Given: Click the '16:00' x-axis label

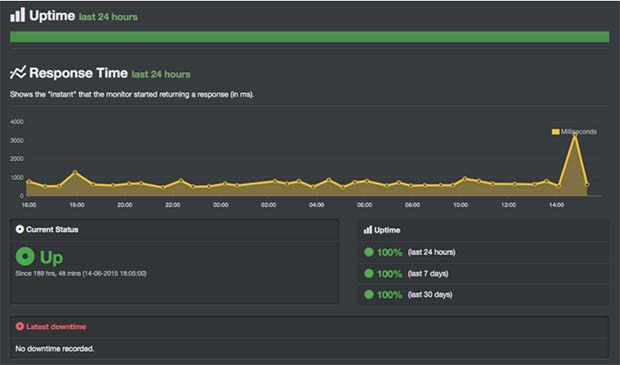Looking at the screenshot, I should click(28, 205).
